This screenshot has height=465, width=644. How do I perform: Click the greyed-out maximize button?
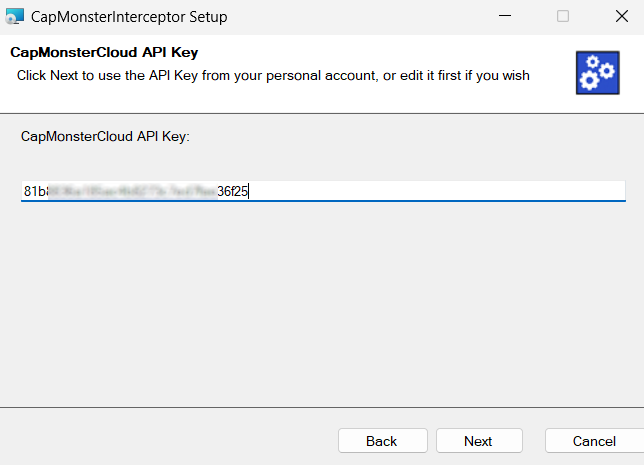point(563,16)
